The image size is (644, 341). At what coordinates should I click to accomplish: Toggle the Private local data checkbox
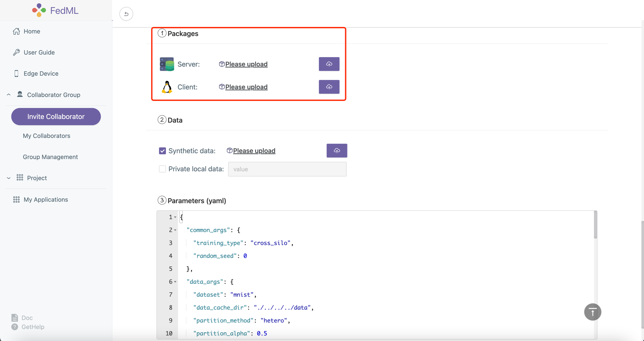pyautogui.click(x=162, y=169)
